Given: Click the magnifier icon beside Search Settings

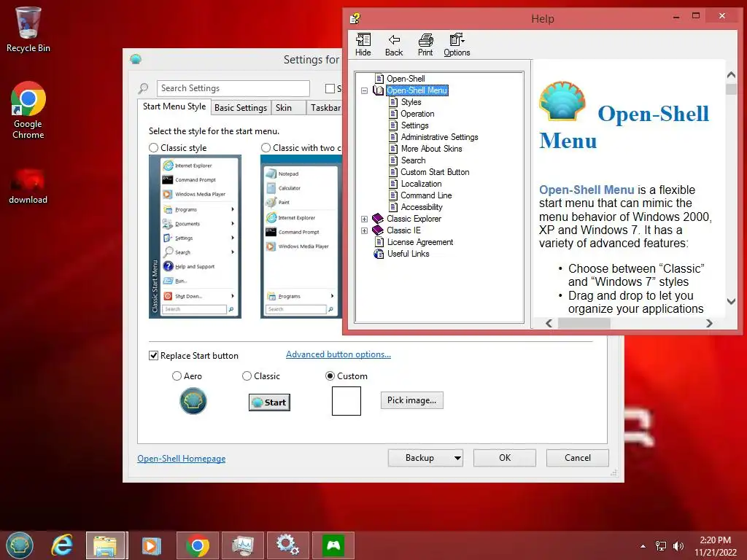Looking at the screenshot, I should [x=144, y=88].
